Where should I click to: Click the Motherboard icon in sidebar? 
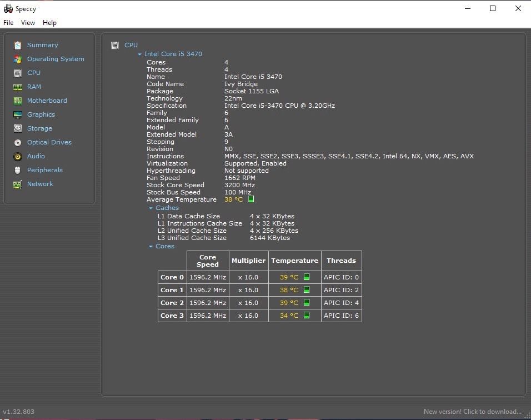pyautogui.click(x=18, y=101)
